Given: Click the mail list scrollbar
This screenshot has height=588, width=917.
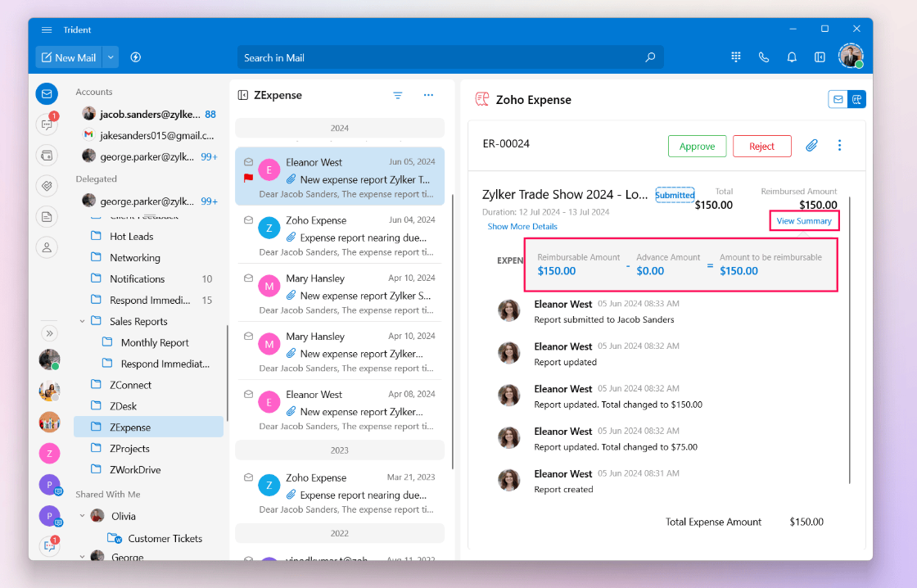Looking at the screenshot, I should pyautogui.click(x=453, y=332).
